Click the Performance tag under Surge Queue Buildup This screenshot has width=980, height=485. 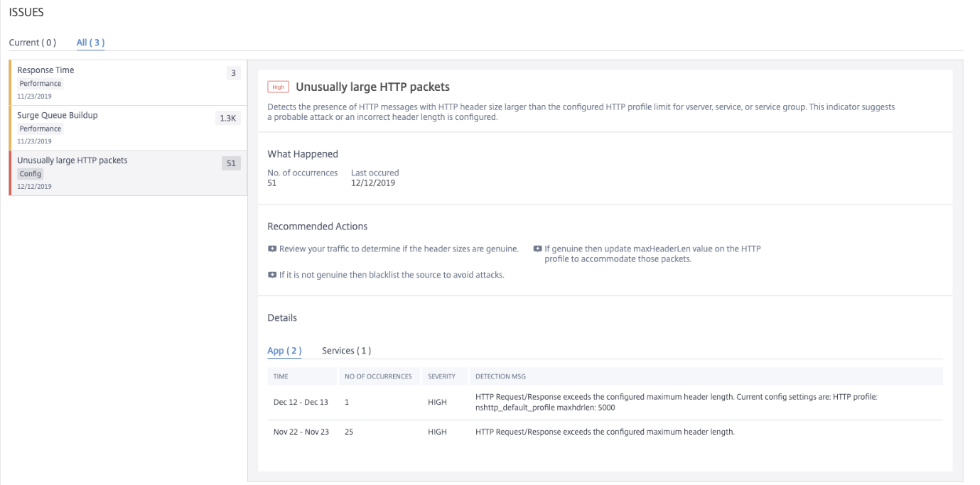41,129
